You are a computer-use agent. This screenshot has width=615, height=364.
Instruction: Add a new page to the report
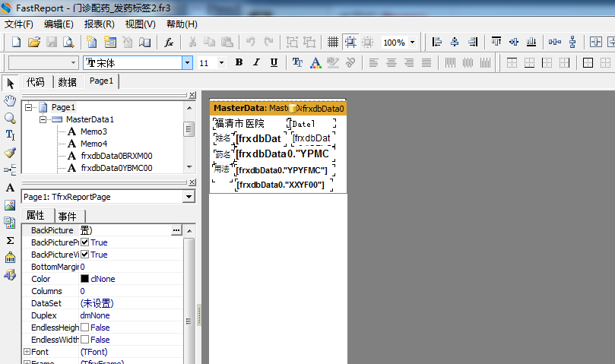pyautogui.click(x=92, y=42)
